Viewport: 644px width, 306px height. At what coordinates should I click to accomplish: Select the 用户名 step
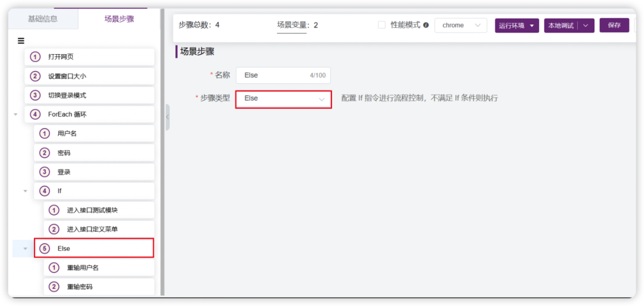[x=94, y=134]
